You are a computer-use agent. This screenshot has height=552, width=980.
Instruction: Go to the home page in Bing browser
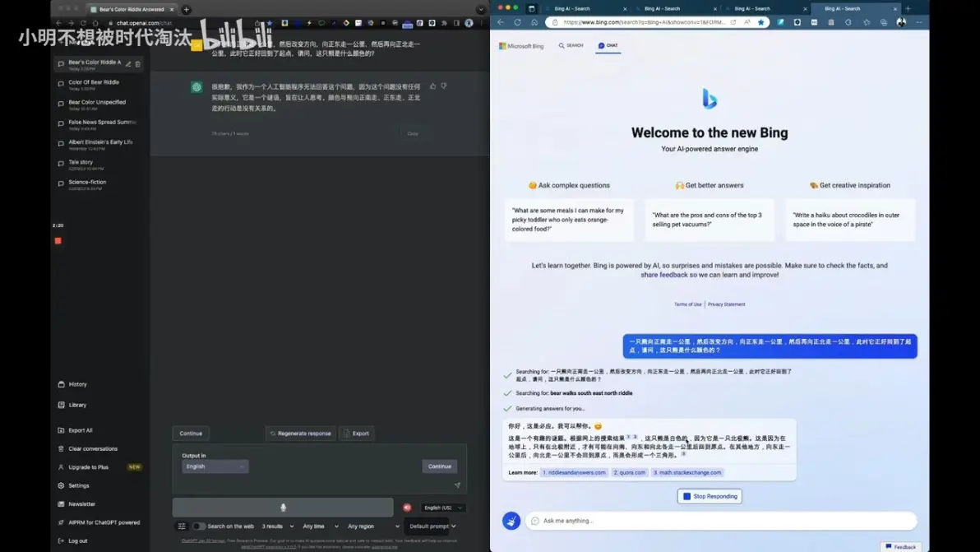pos(534,22)
